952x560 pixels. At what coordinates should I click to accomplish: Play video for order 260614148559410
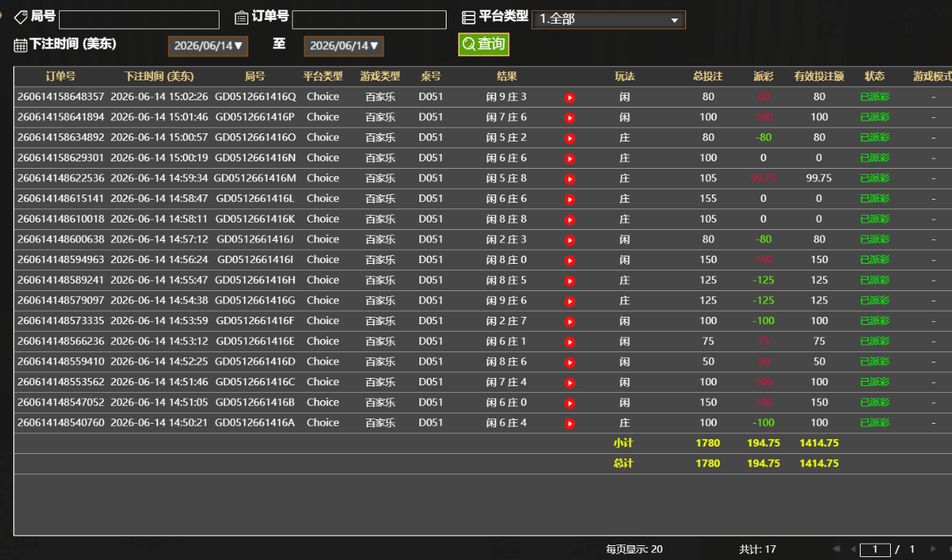point(570,363)
